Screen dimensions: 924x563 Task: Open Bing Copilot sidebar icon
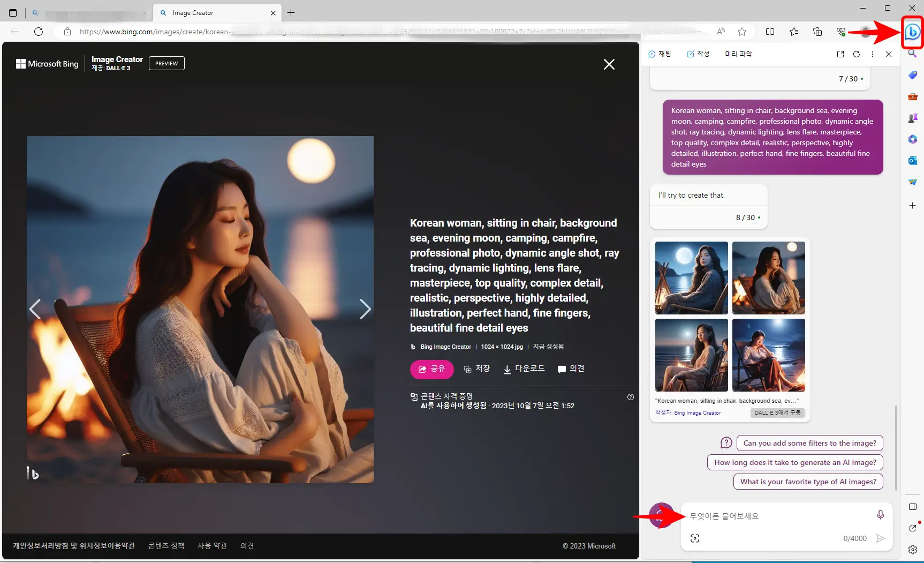913,33
